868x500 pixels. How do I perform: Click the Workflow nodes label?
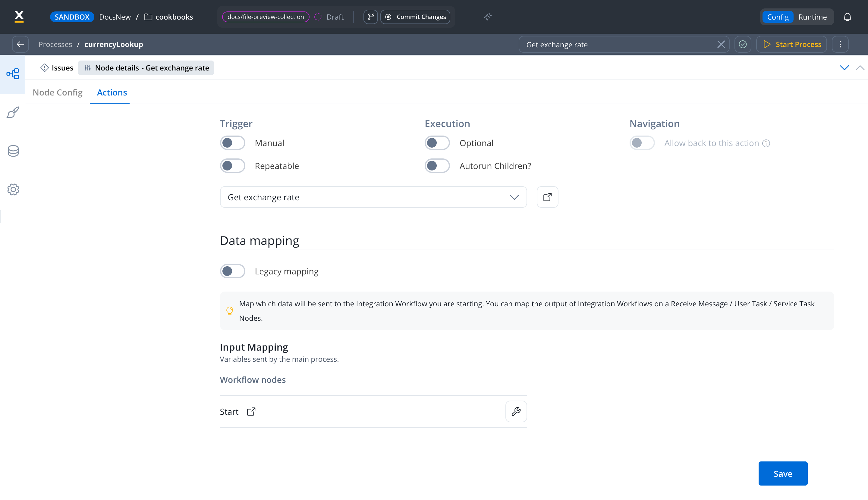[x=253, y=380]
